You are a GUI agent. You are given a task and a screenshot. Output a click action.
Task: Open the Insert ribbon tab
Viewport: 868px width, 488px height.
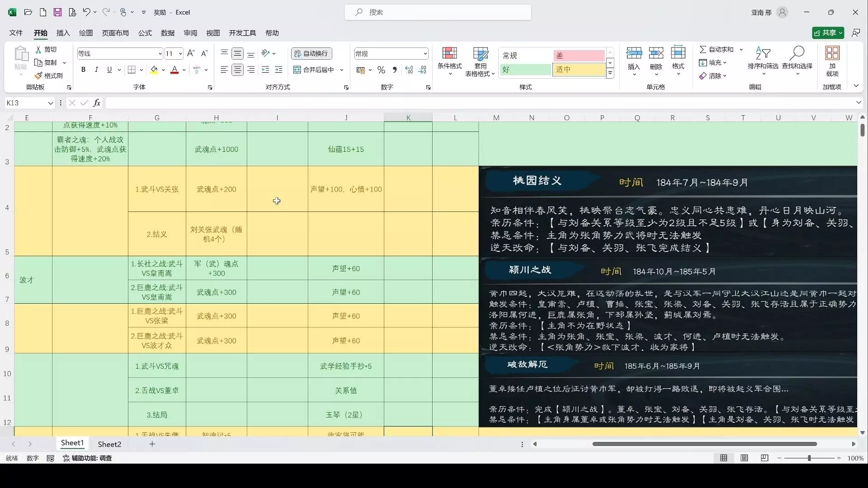click(x=63, y=33)
